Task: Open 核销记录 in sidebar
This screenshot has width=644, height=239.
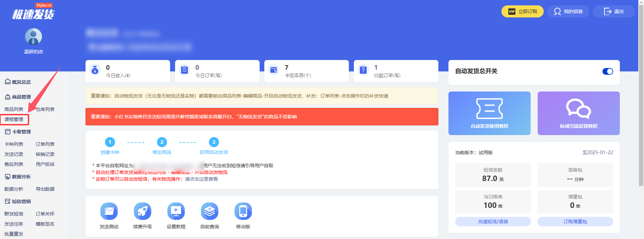Action: (x=45, y=154)
